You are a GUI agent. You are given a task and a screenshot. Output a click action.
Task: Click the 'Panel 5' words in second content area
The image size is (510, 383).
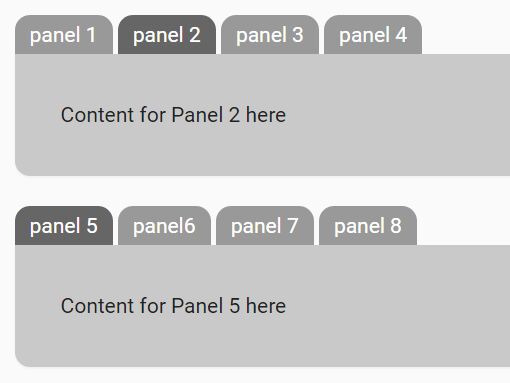[x=206, y=306]
